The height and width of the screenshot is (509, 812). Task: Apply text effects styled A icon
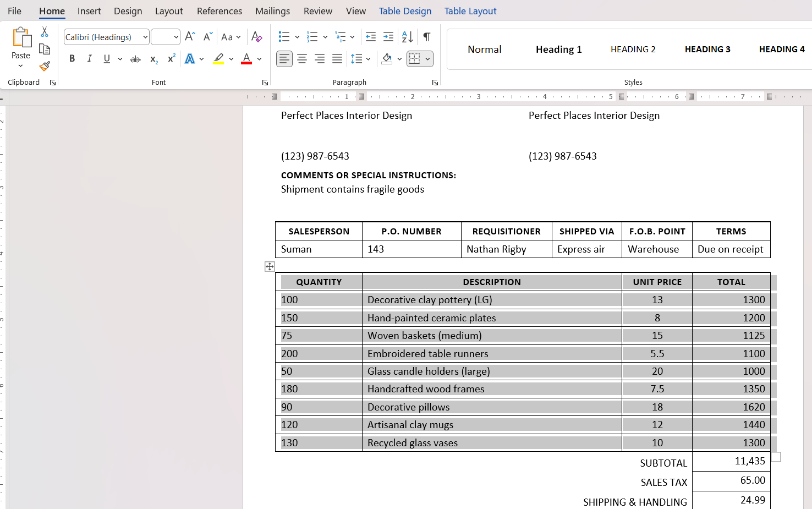coord(190,59)
